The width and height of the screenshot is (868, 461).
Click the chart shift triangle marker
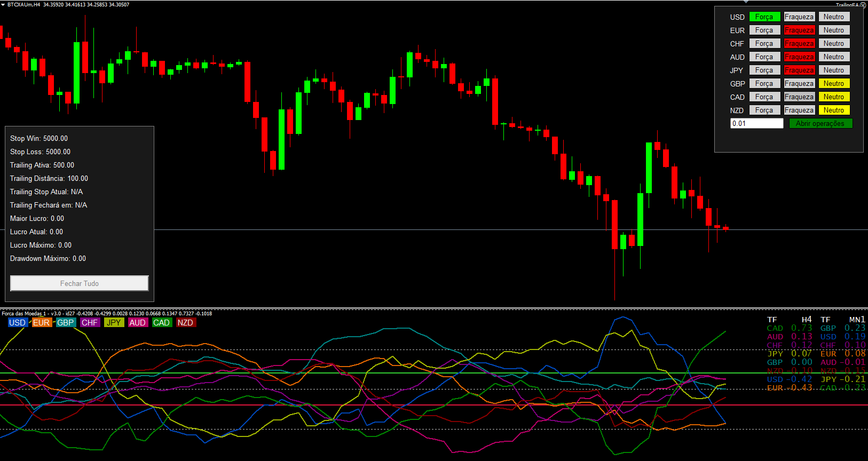[746, 2]
